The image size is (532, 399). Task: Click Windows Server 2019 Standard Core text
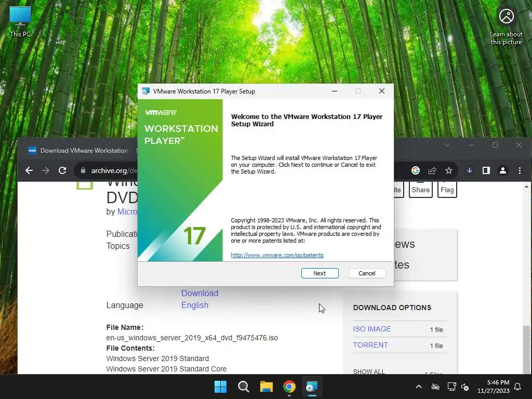click(x=166, y=369)
